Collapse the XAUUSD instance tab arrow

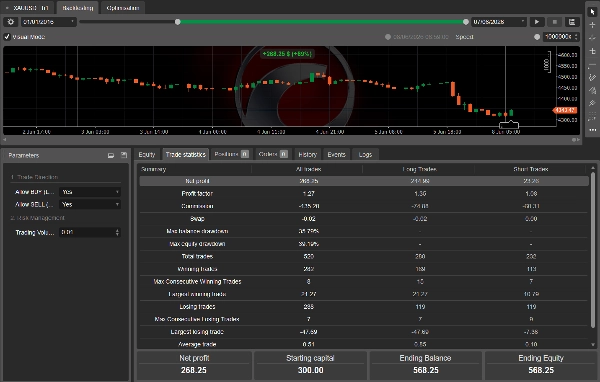click(7, 8)
